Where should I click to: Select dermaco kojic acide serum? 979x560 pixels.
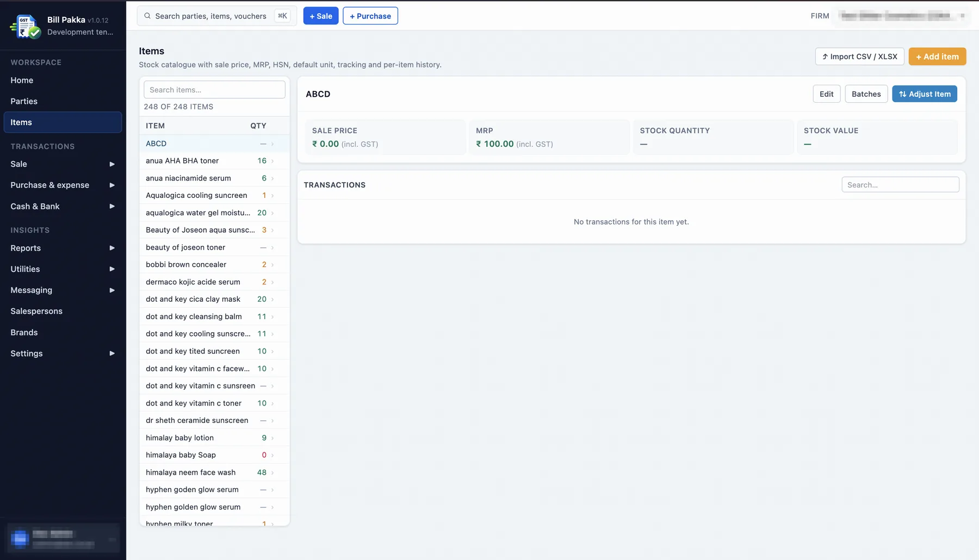214,282
